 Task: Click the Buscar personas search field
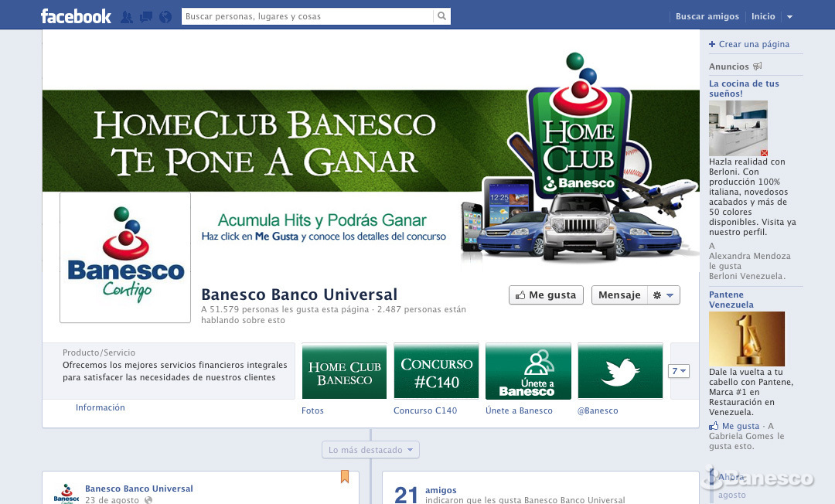tap(308, 16)
